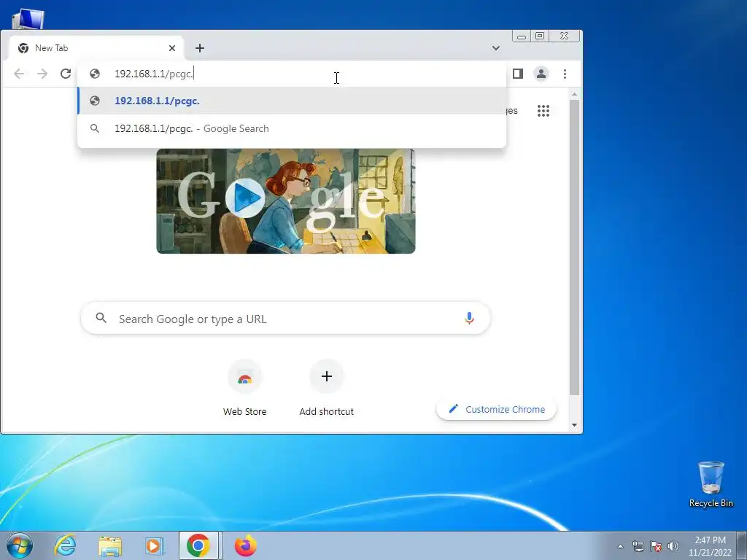
Task: Open Windows Explorer from taskbar
Action: pos(110,546)
